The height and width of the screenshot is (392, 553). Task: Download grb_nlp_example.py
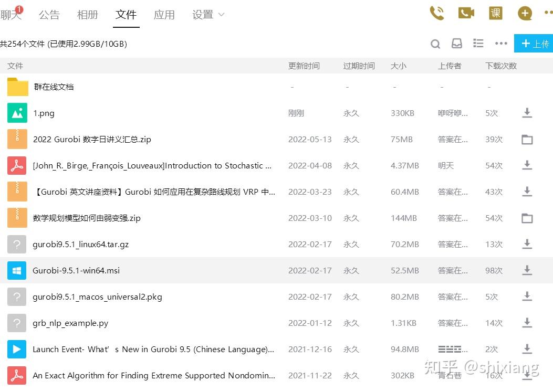[x=527, y=323]
